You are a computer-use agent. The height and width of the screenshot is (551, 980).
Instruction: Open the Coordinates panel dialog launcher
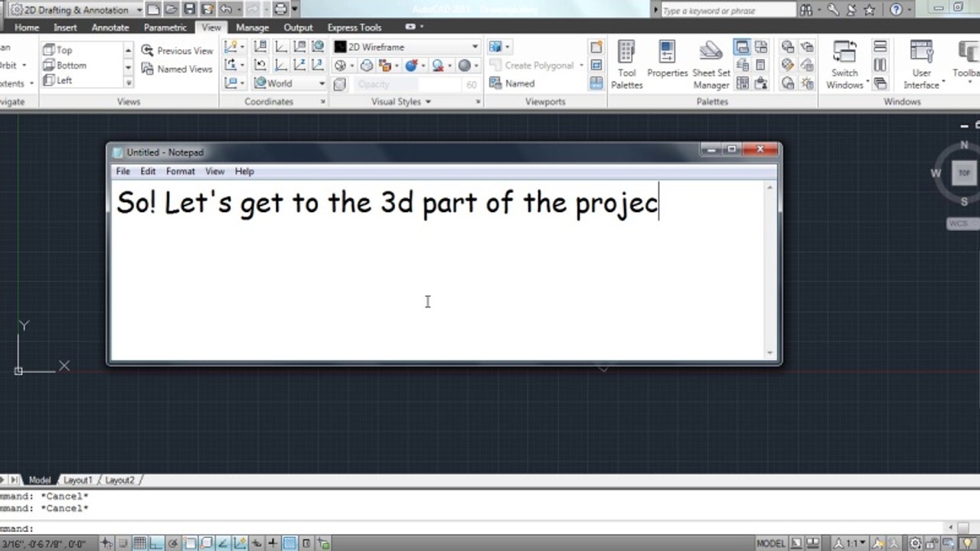tap(322, 102)
